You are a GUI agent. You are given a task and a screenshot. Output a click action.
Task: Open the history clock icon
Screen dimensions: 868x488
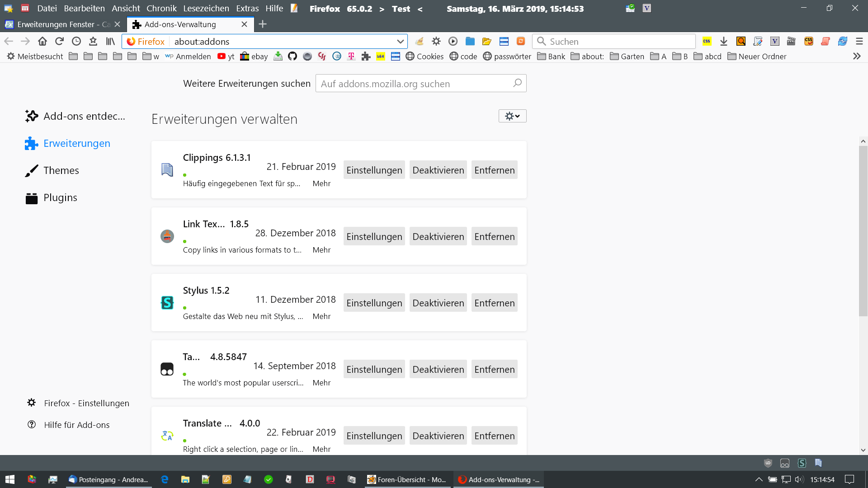tap(76, 41)
